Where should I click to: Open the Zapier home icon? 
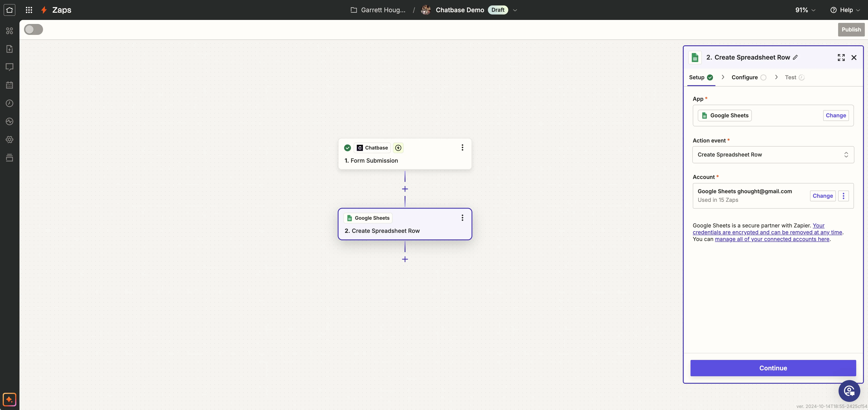pyautogui.click(x=10, y=10)
